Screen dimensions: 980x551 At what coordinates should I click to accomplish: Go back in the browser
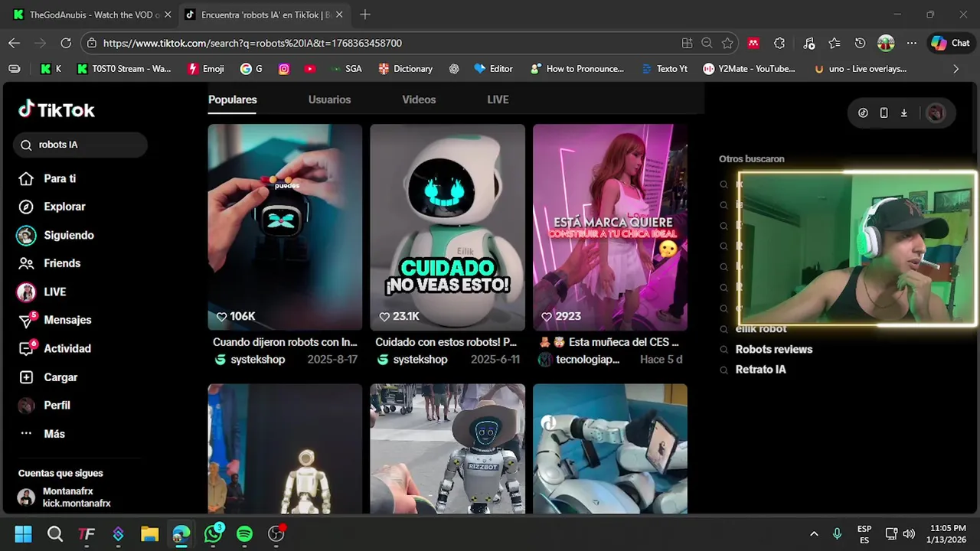click(14, 43)
